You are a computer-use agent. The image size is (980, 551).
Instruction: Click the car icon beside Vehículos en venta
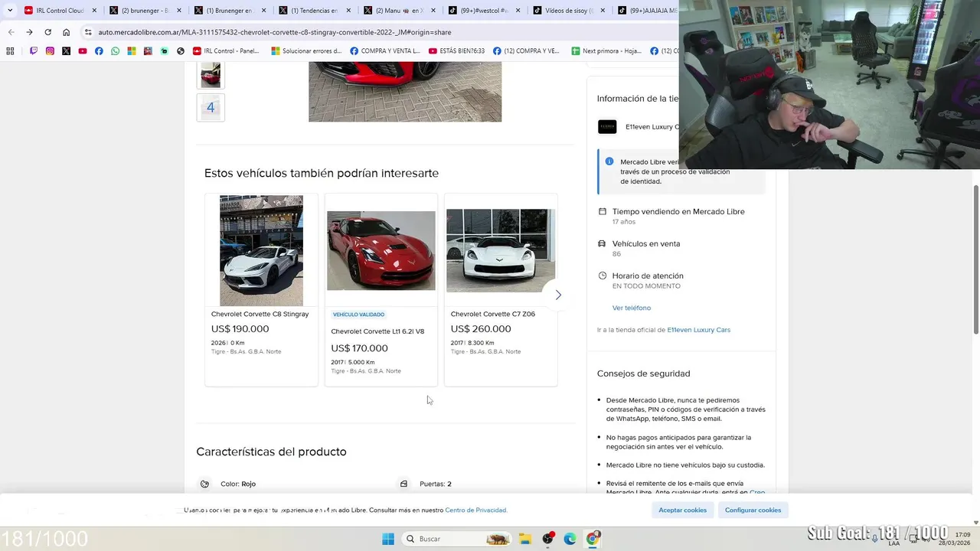tap(603, 243)
